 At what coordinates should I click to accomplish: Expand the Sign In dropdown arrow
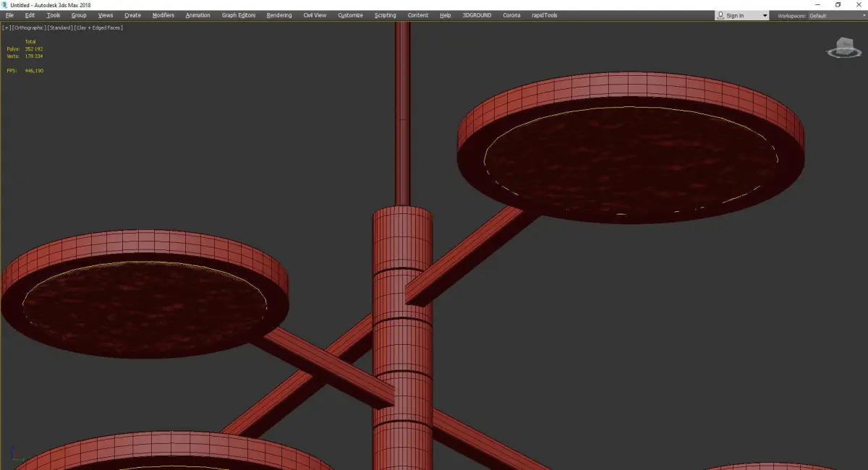point(765,16)
